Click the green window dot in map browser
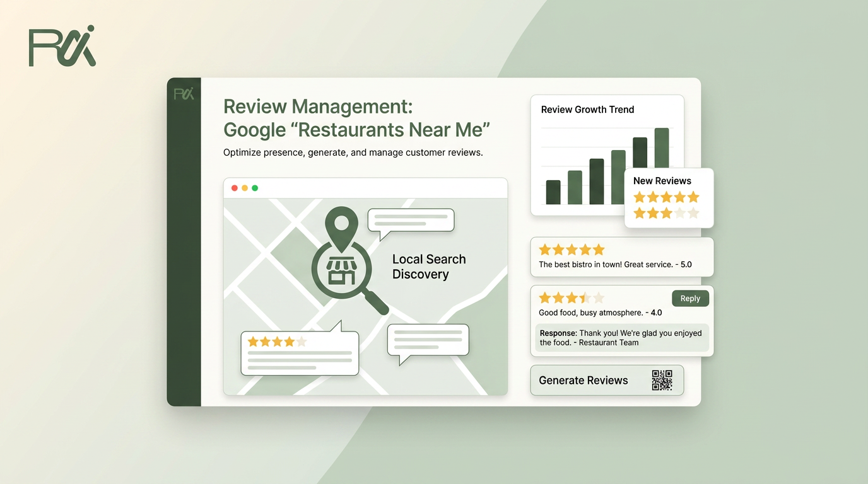This screenshot has width=868, height=484. 255,188
